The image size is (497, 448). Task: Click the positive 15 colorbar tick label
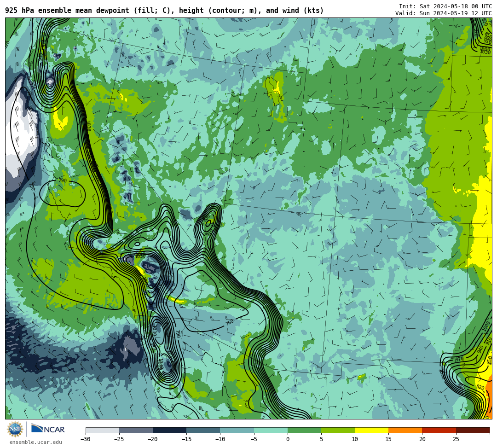388,439
